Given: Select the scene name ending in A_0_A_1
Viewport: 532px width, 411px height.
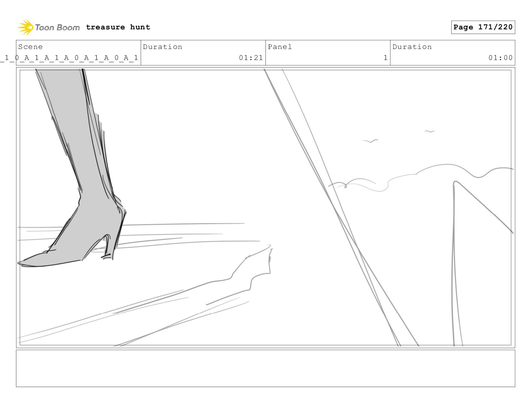Looking at the screenshot, I should pyautogui.click(x=69, y=58).
